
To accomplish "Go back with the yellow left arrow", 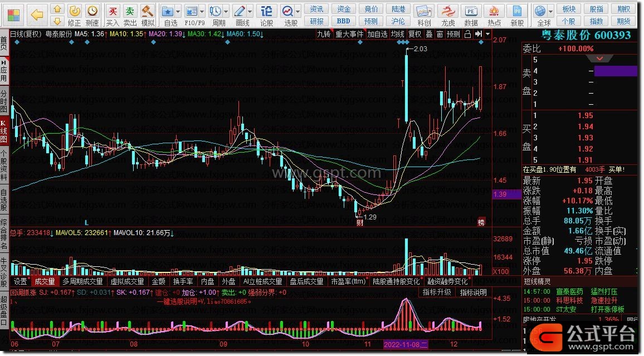I will click(x=37, y=15).
